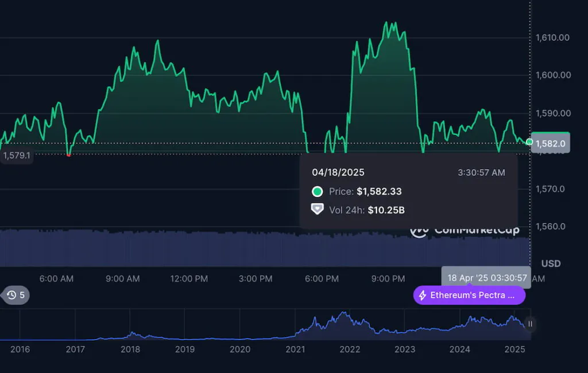Open the Ethereum's Pectra event pill
The height and width of the screenshot is (373, 588).
click(x=469, y=295)
